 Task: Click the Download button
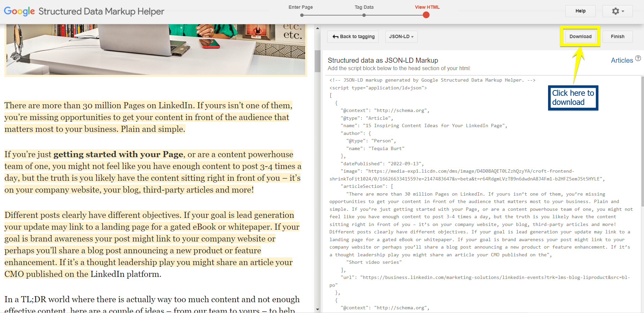pyautogui.click(x=580, y=36)
